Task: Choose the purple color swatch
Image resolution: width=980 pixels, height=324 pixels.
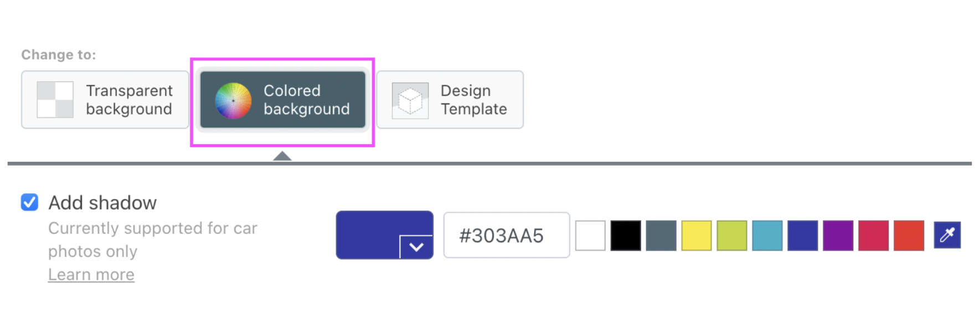Action: coord(838,236)
